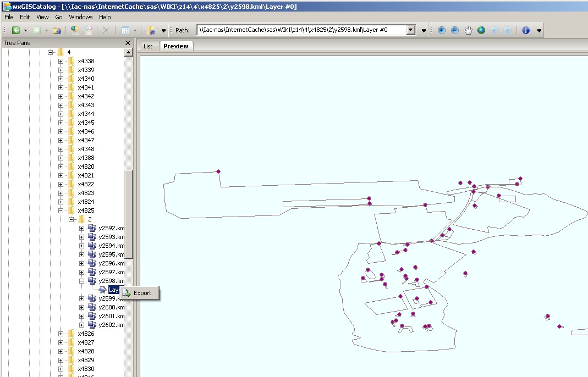
Task: Click the Up One Level folder icon
Action: click(x=57, y=30)
